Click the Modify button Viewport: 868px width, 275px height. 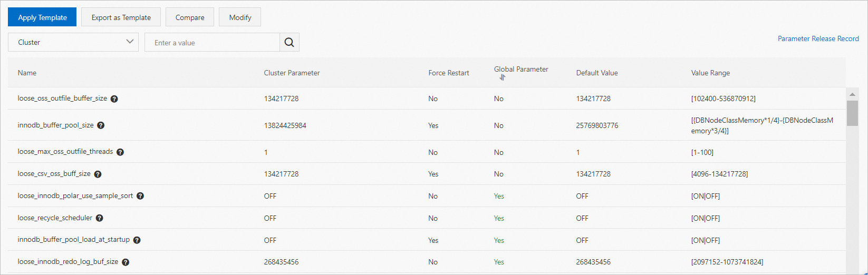click(240, 17)
